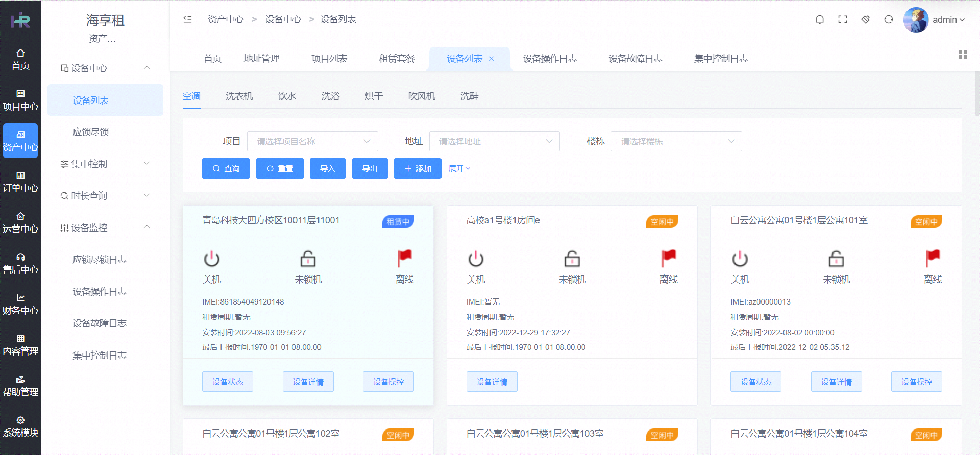Click the admin avatar picture
This screenshot has height=455, width=980.
pyautogui.click(x=916, y=20)
